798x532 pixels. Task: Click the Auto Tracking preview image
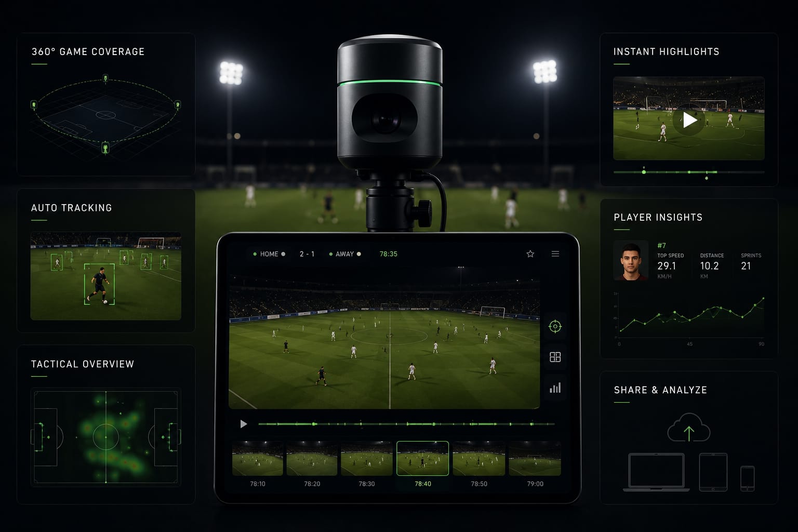(x=106, y=276)
